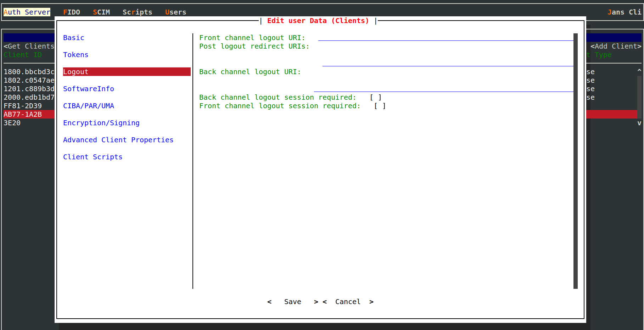This screenshot has height=330, width=644.
Task: Click the Save button
Action: pyautogui.click(x=293, y=302)
